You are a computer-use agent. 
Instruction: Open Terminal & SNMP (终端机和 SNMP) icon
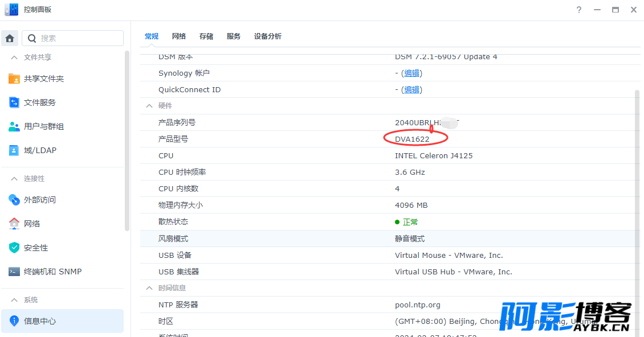pyautogui.click(x=14, y=272)
